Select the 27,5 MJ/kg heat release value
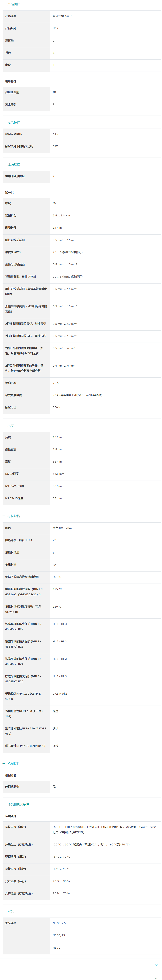This screenshot has width=162, height=980. 60,694
